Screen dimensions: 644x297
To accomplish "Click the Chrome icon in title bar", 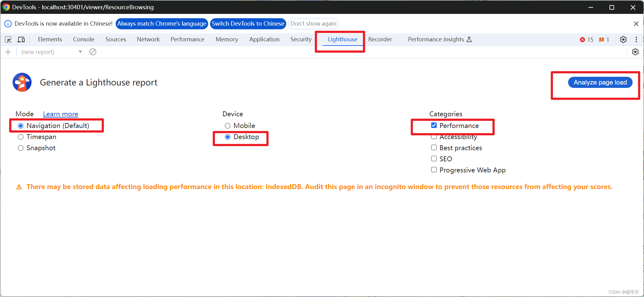I will point(6,7).
